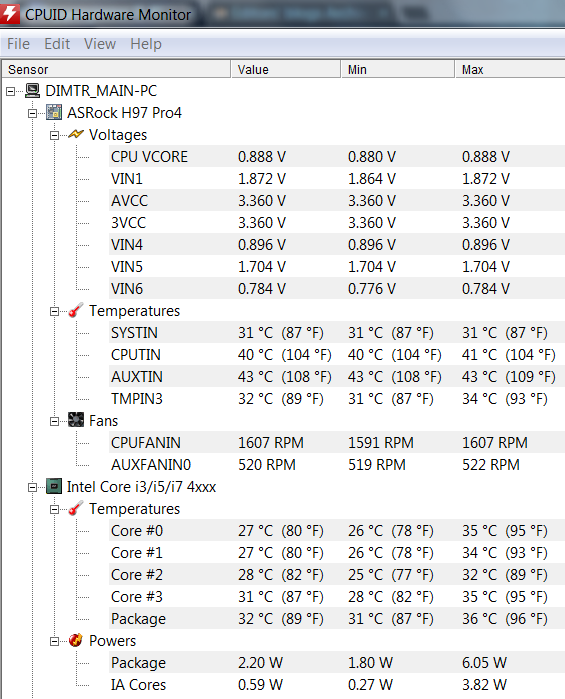Click the Powers flame icon
The image size is (565, 699).
coord(76,641)
